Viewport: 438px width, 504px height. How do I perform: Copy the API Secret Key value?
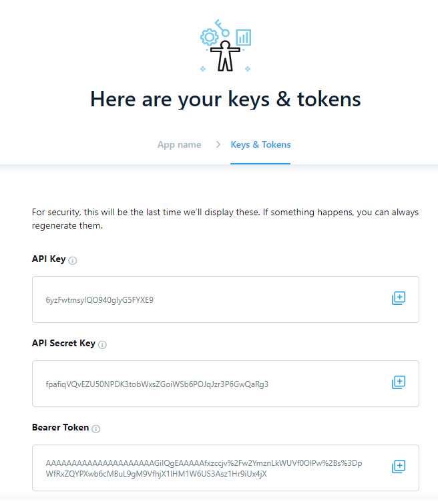[398, 382]
